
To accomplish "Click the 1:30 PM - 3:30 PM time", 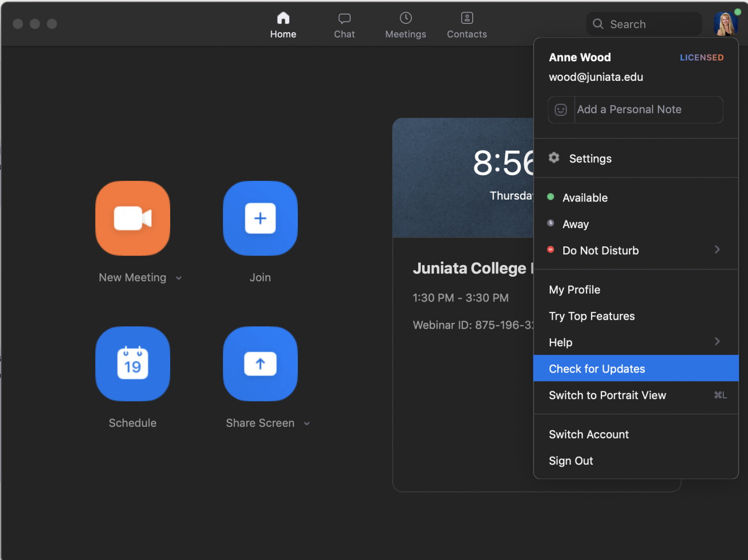I will (x=460, y=298).
